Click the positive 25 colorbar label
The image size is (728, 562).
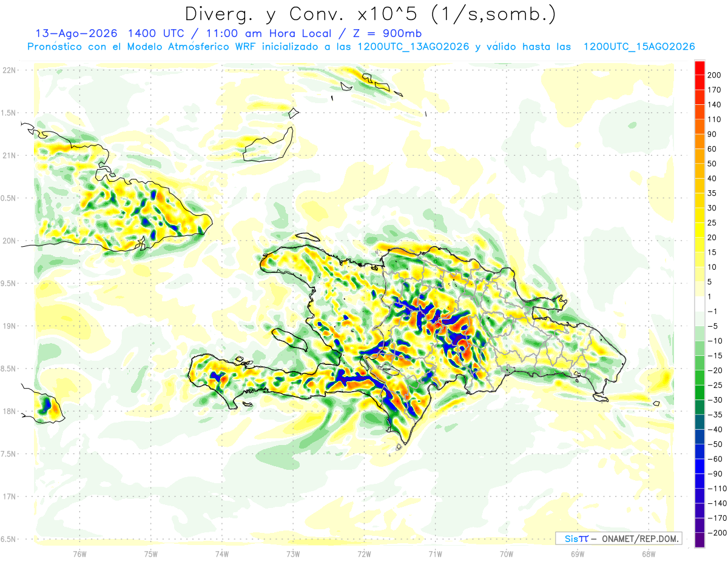(712, 222)
